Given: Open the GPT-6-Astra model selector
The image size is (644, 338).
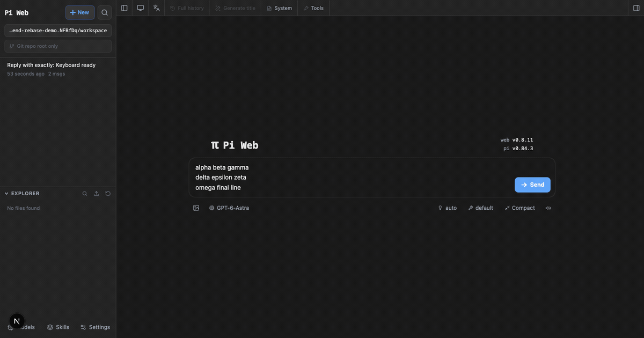Looking at the screenshot, I should 229,208.
